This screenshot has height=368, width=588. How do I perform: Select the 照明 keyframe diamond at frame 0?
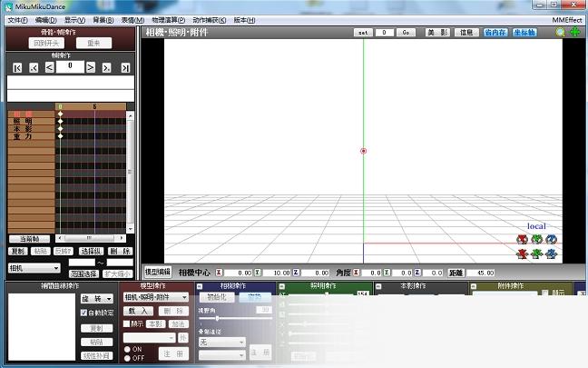(60, 121)
